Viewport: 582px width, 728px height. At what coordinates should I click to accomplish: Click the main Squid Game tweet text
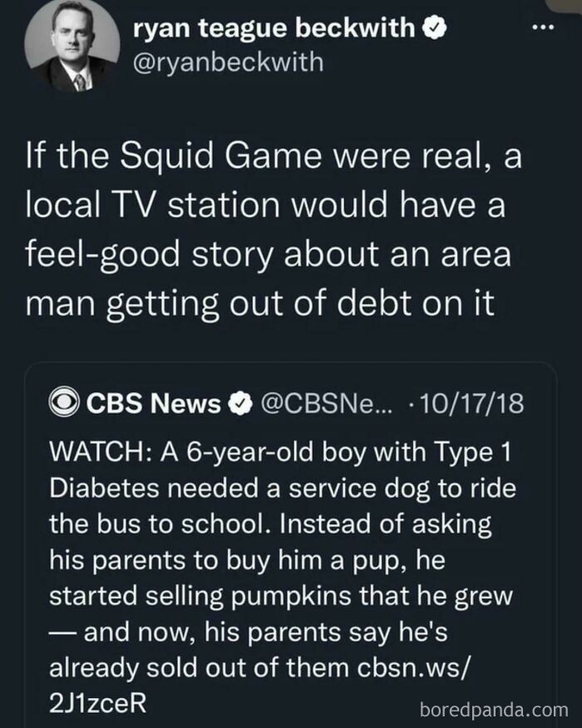coord(274,230)
